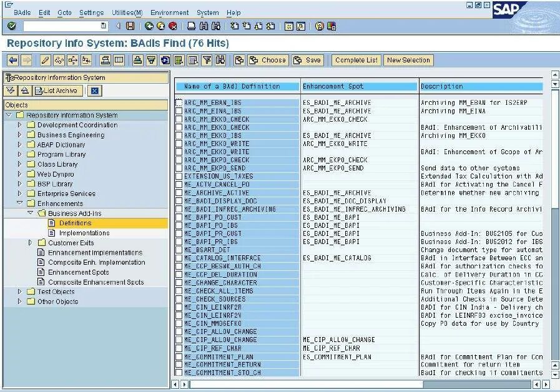The image size is (560, 392).
Task: Click the New Selection button
Action: point(408,60)
